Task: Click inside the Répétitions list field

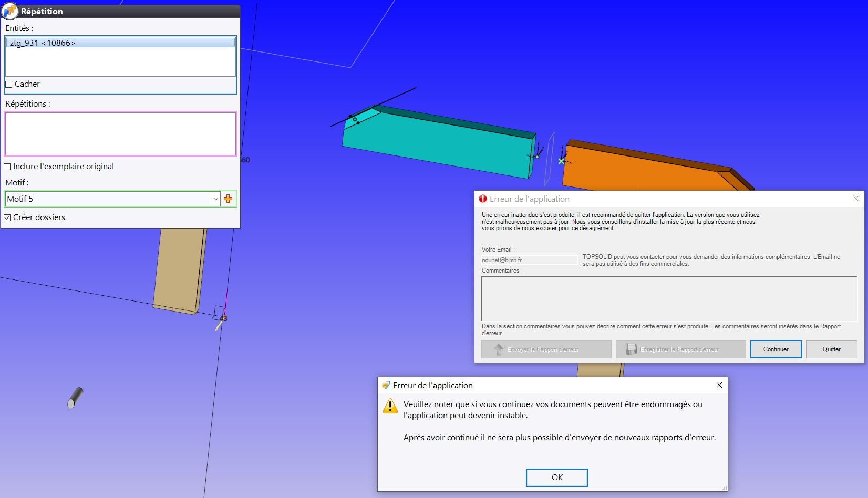Action: point(120,133)
